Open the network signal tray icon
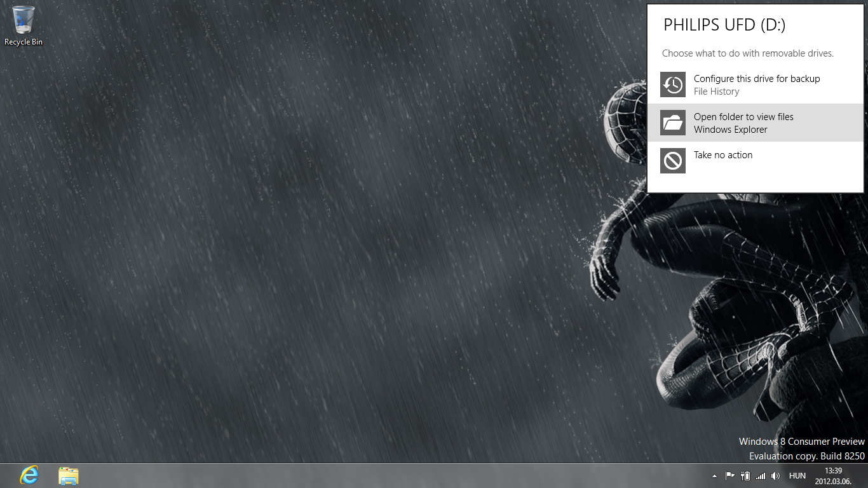The height and width of the screenshot is (488, 868). point(761,475)
